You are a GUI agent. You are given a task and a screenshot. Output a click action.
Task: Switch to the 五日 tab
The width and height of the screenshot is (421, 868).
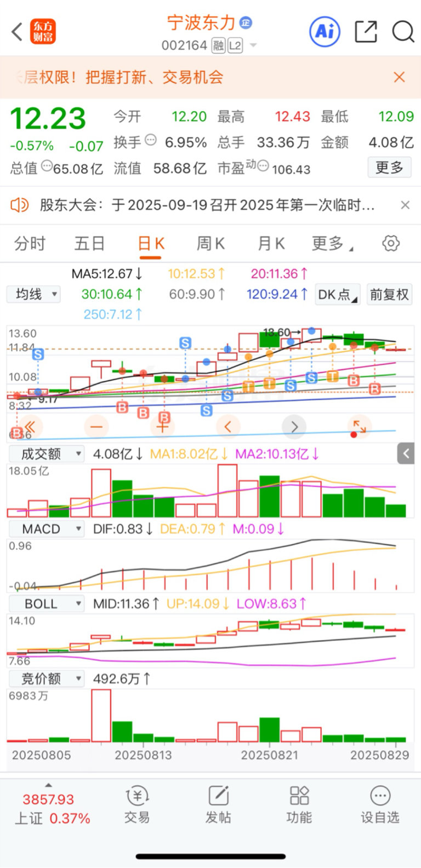click(x=89, y=243)
